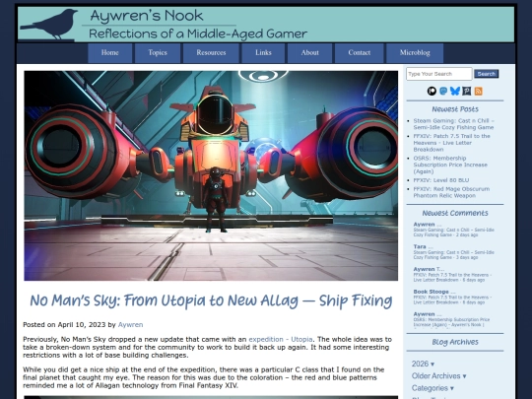This screenshot has height=399, width=532.
Task: Expand the 2026 archive list
Action: (x=423, y=364)
